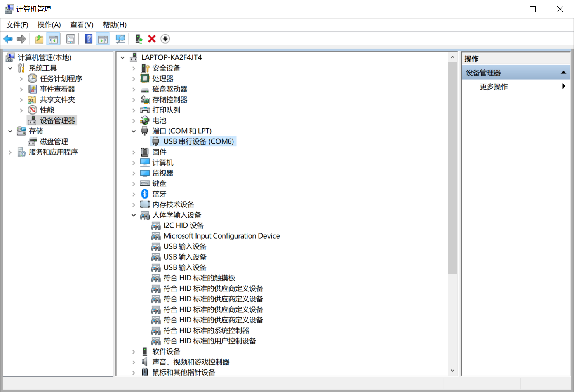Collapse the LAPTOP-KA2F4JT4 root node
Screen dimensions: 574x392
pos(123,57)
